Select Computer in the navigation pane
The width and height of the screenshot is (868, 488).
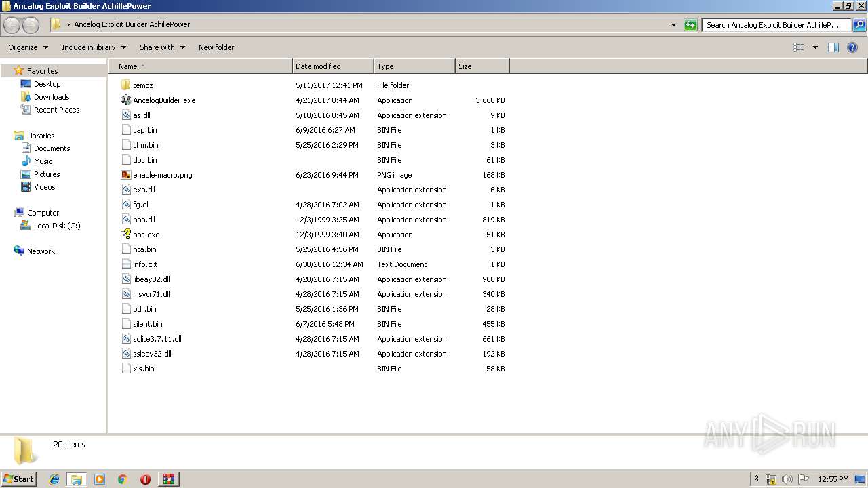[x=43, y=213]
